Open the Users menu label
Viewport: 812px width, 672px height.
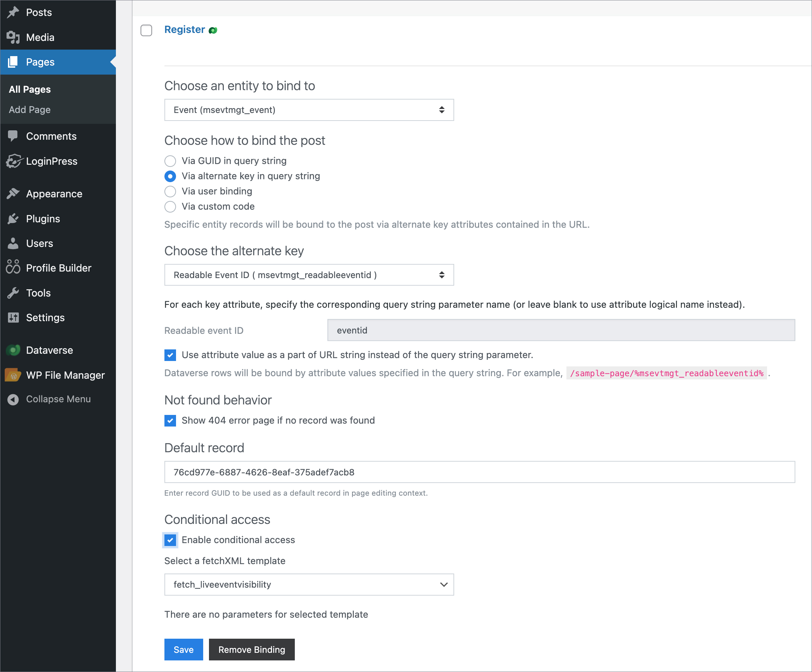[x=39, y=244]
